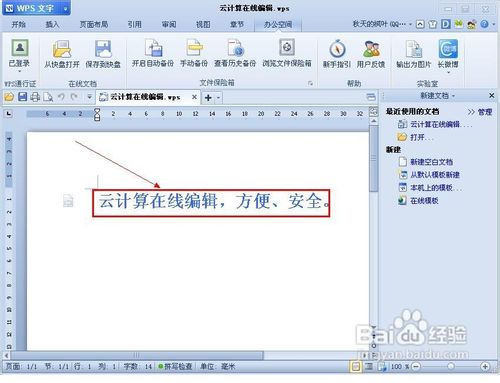Click the blue help question mark icon
Image resolution: width=500 pixels, height=383 pixels.
coord(484,24)
